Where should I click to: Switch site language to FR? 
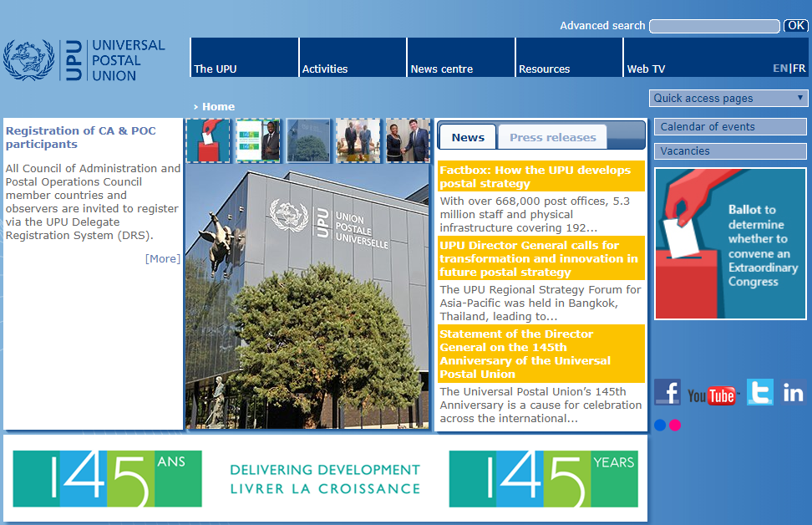799,69
